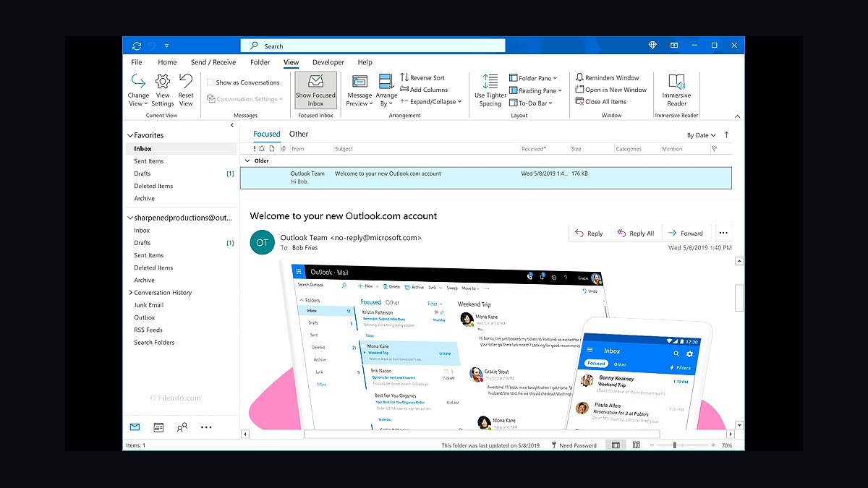Open the message more actions ellipsis
The height and width of the screenshot is (488, 868).
[x=723, y=233]
